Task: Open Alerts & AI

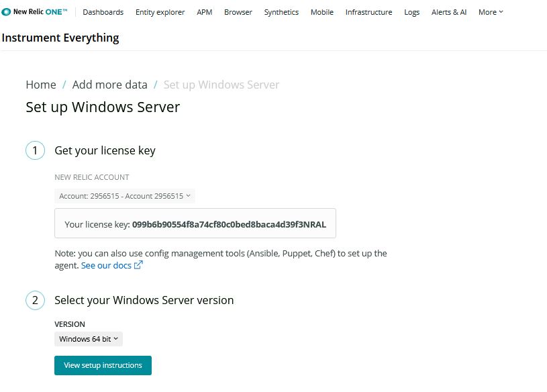Action: pos(449,12)
